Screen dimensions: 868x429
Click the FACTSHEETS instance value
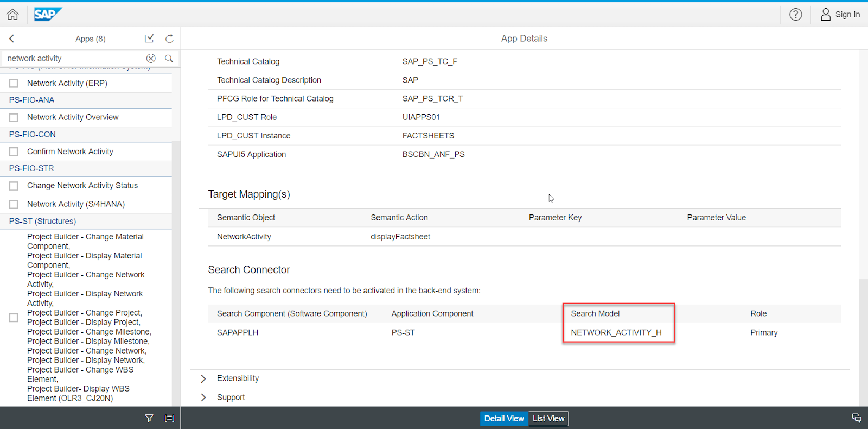coord(428,136)
